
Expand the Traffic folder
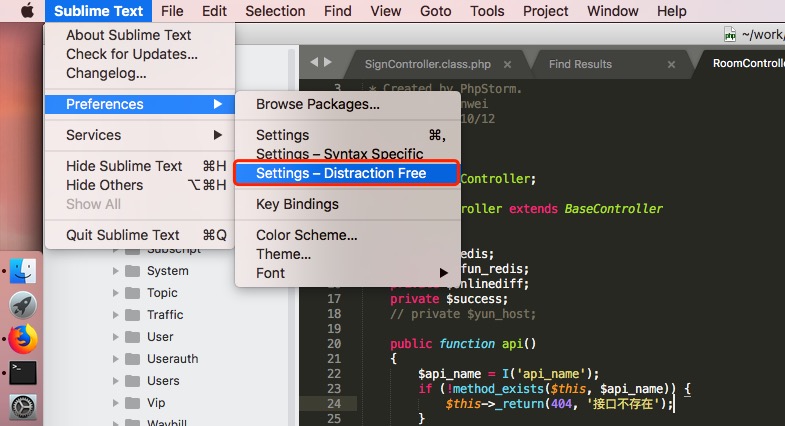pos(115,315)
